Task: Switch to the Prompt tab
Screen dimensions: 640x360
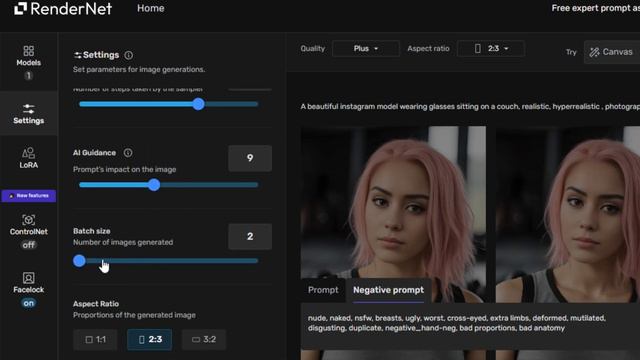Action: (323, 290)
